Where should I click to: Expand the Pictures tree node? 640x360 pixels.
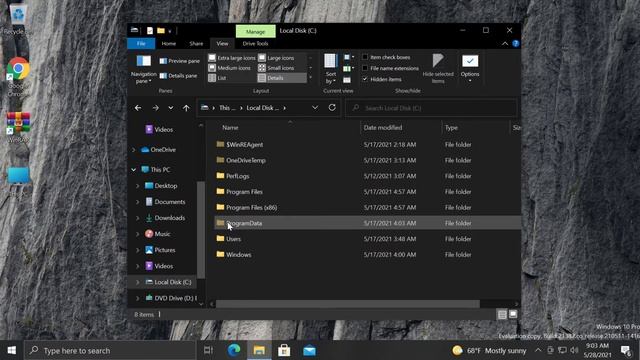click(138, 250)
